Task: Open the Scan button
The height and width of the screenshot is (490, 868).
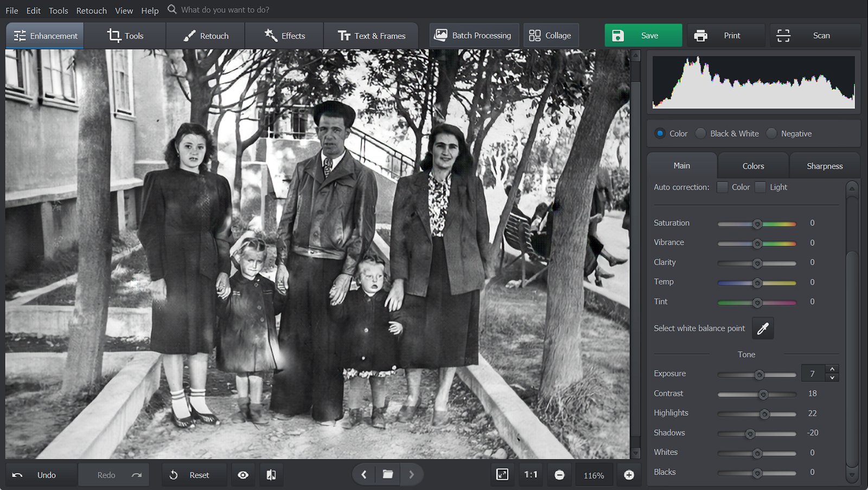Action: coord(815,35)
